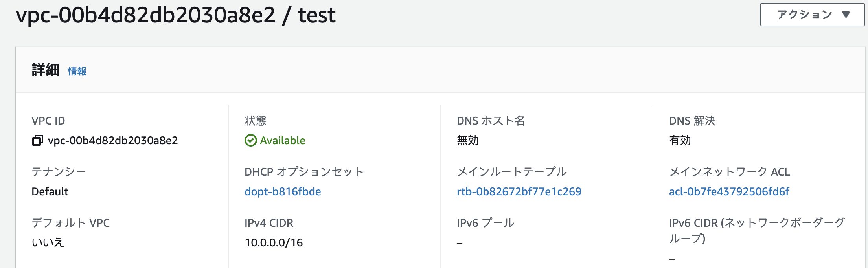Screen dimensions: 868x268
Task: Open route table rtb-0b82672bf77e1c269
Action: [519, 191]
